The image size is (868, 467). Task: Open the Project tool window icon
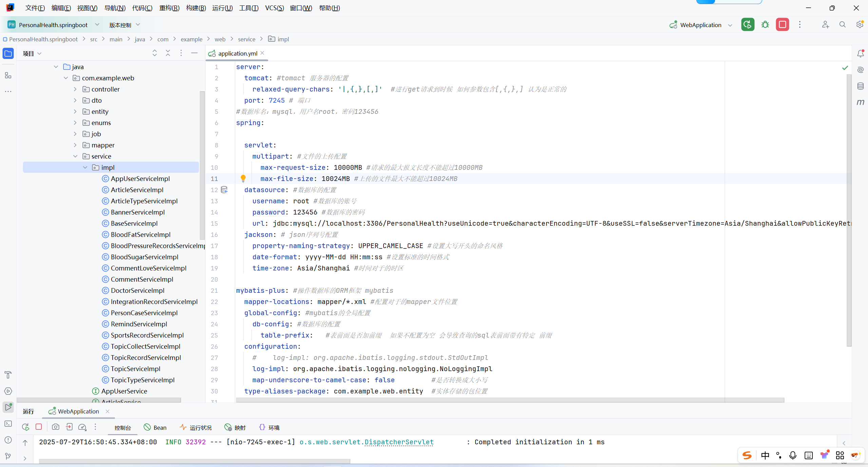(x=8, y=54)
